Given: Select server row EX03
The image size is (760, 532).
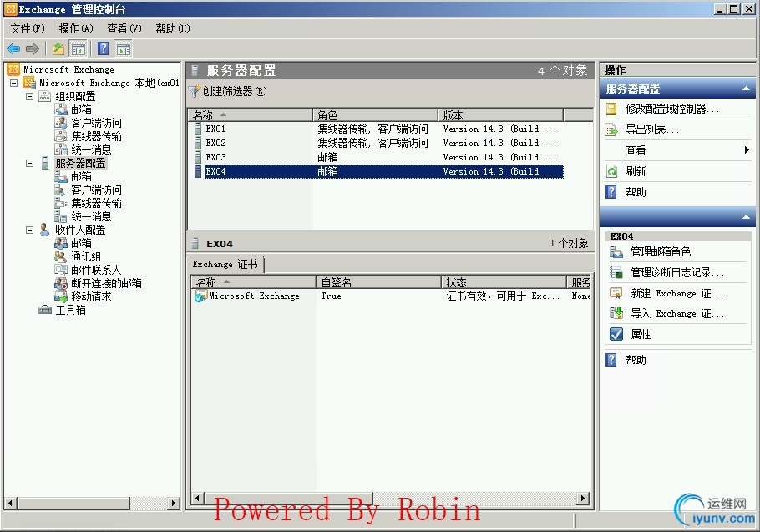Looking at the screenshot, I should click(378, 157).
